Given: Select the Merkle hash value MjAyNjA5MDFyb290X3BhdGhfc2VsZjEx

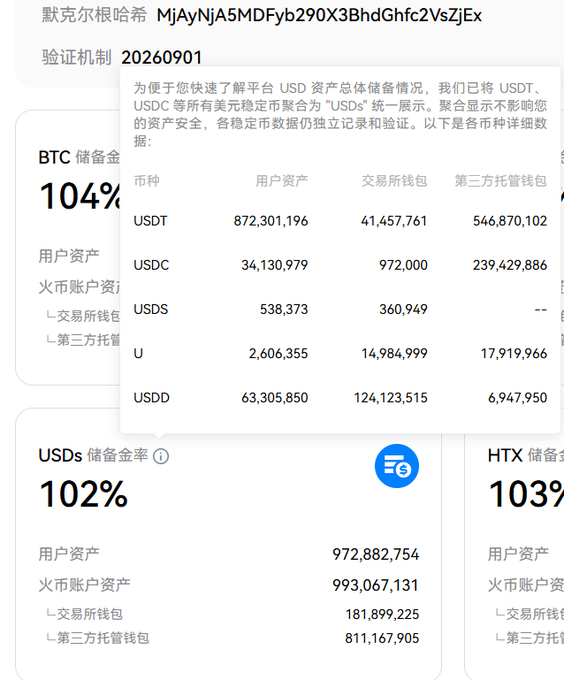Looking at the screenshot, I should tap(319, 16).
